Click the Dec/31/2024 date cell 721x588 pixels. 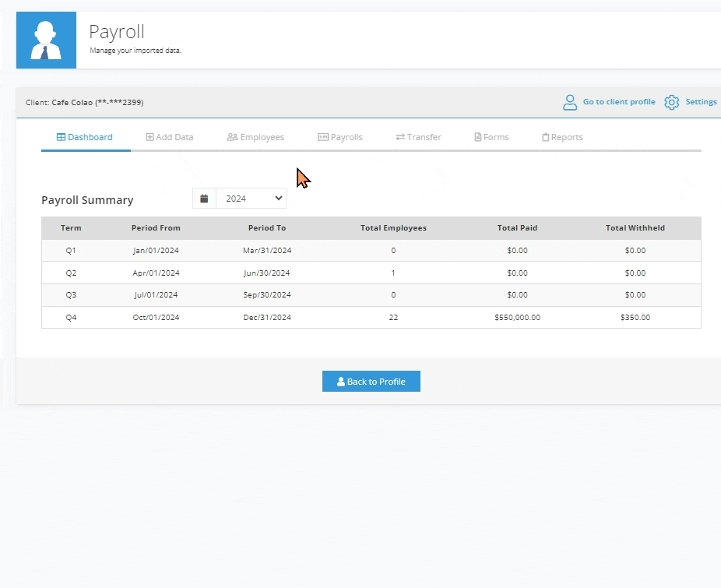coord(267,317)
